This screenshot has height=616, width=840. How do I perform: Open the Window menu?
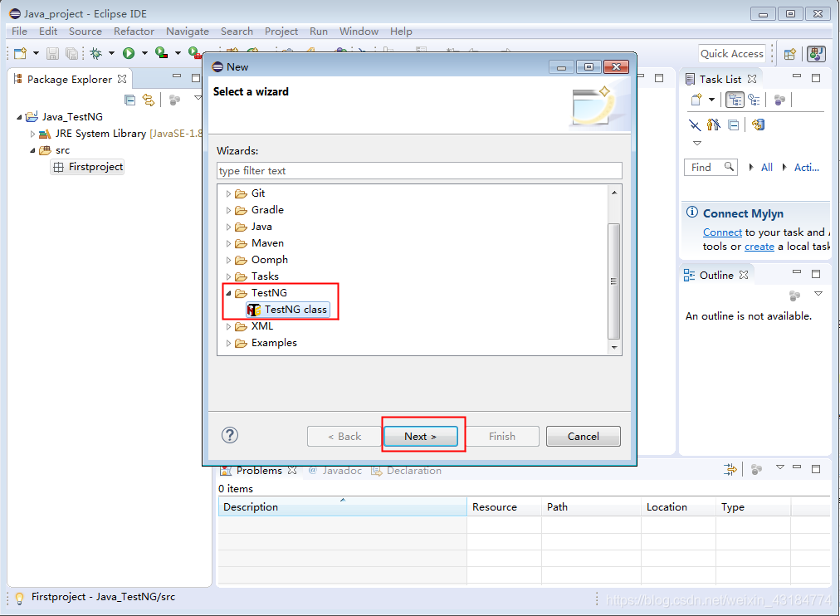359,31
